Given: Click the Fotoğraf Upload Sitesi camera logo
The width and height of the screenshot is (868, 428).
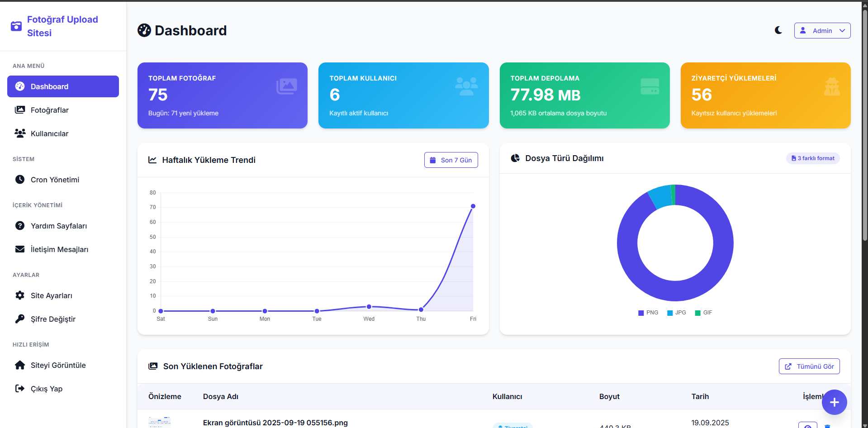Looking at the screenshot, I should [x=16, y=26].
